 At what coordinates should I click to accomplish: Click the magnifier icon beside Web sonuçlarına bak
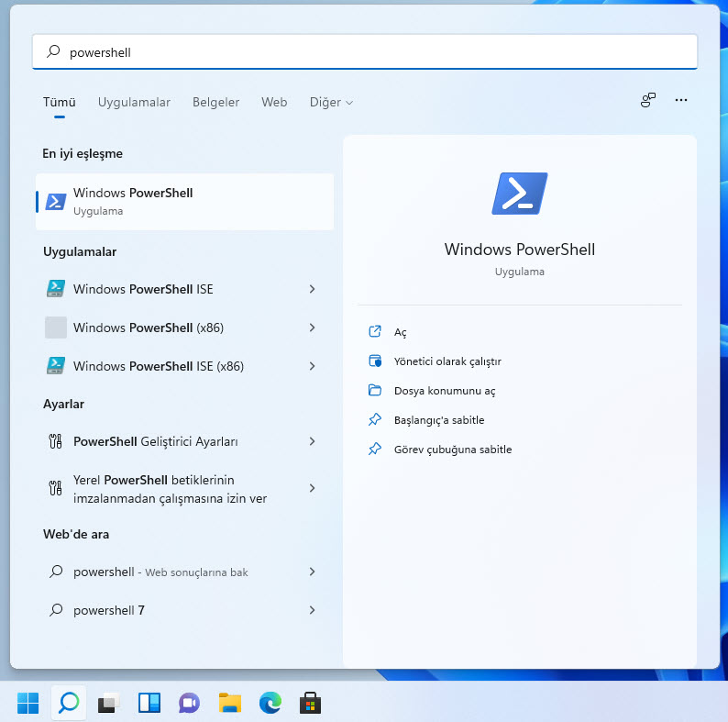click(x=56, y=571)
